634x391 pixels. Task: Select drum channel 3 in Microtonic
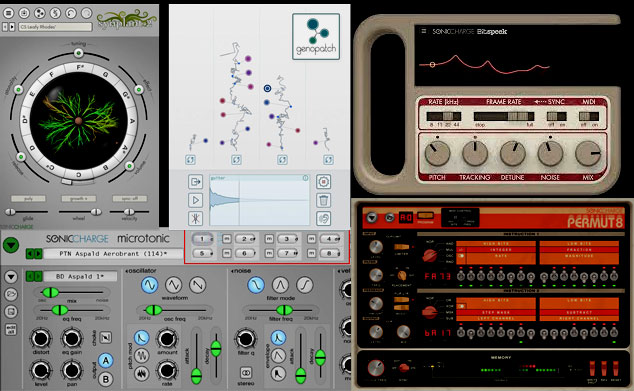288,239
